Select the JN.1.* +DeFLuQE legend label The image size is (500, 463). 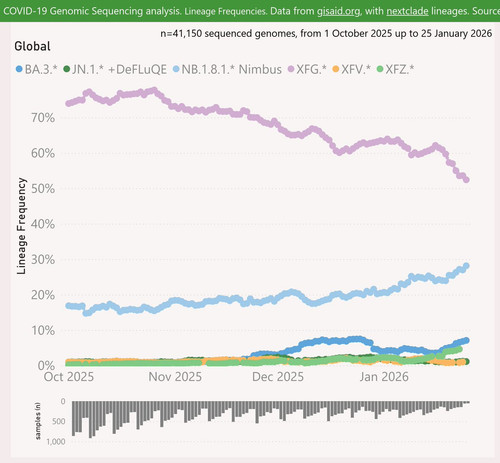tap(119, 69)
